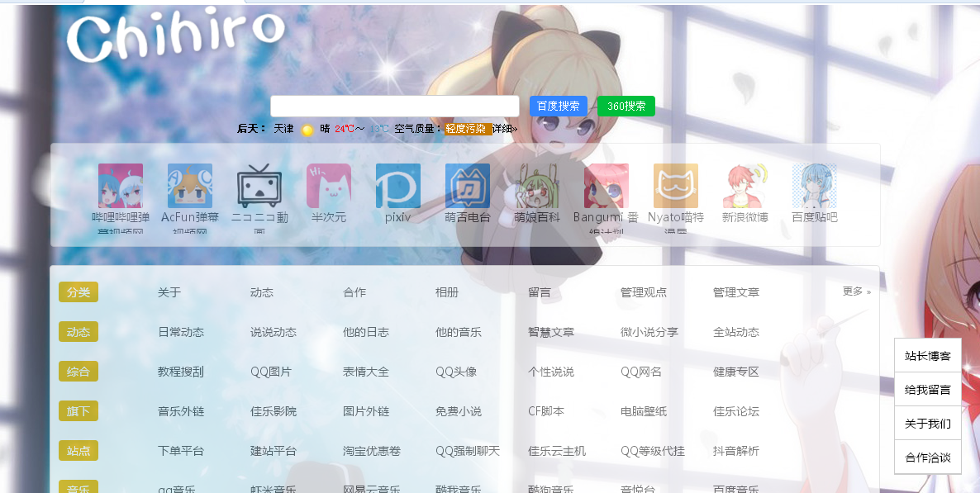This screenshot has height=493, width=980.
Task: Open 关于我们 in floating side menu
Action: (x=927, y=424)
